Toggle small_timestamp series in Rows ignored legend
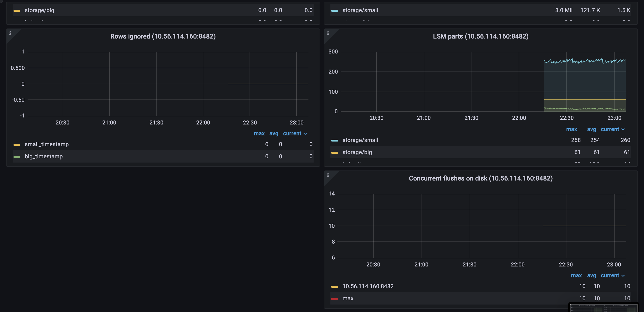The image size is (644, 312). pos(47,144)
